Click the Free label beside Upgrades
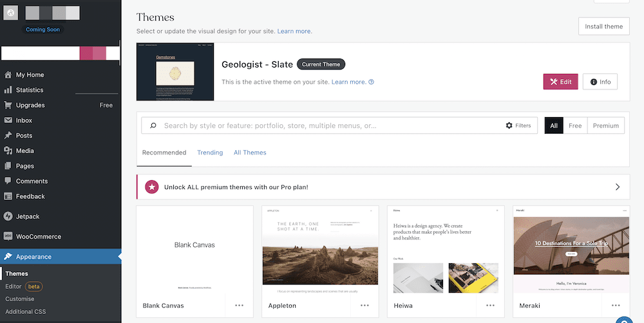 pos(106,105)
